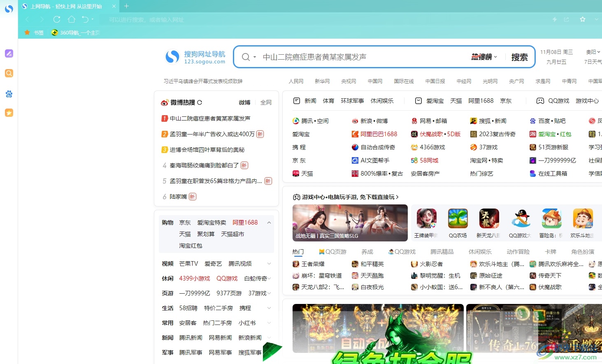Open the 战地无疆 game banner thumbnail

[x=350, y=223]
